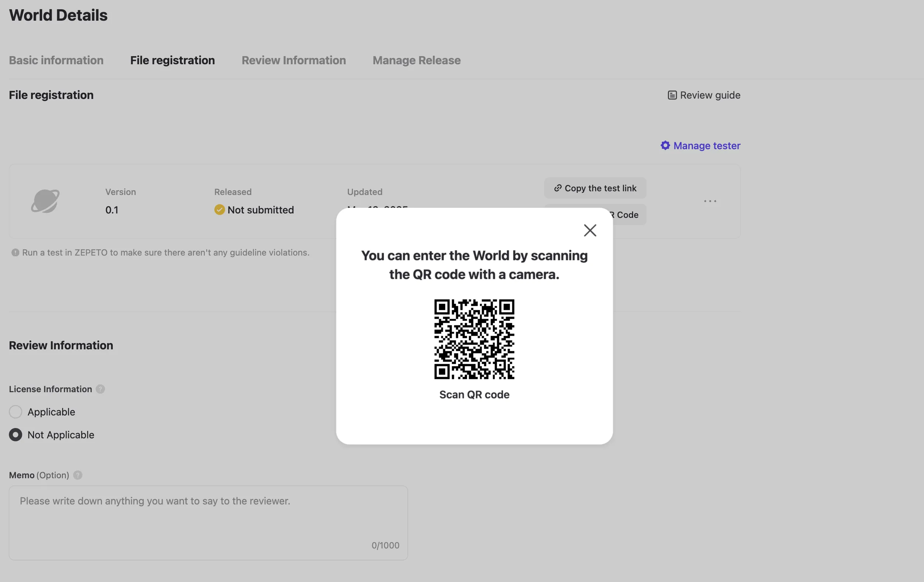924x582 pixels.
Task: Close the QR code popup dialog
Action: (x=590, y=230)
